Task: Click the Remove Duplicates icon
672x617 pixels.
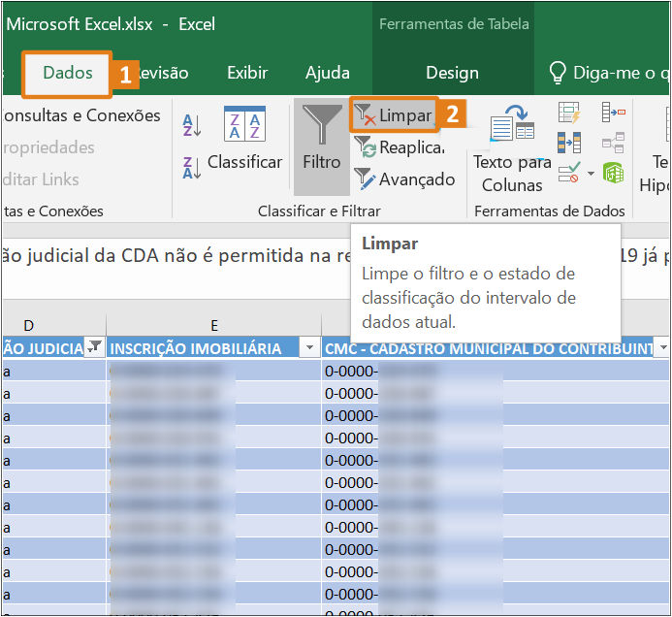Action: tap(569, 144)
